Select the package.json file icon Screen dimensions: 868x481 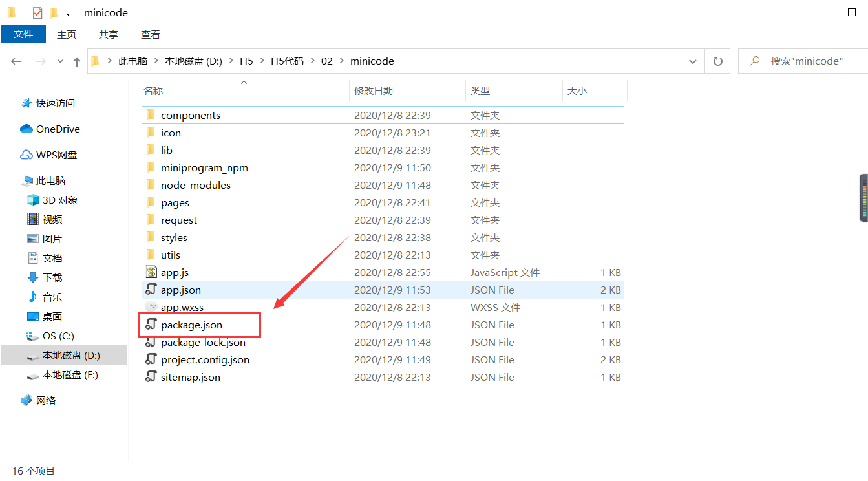151,325
